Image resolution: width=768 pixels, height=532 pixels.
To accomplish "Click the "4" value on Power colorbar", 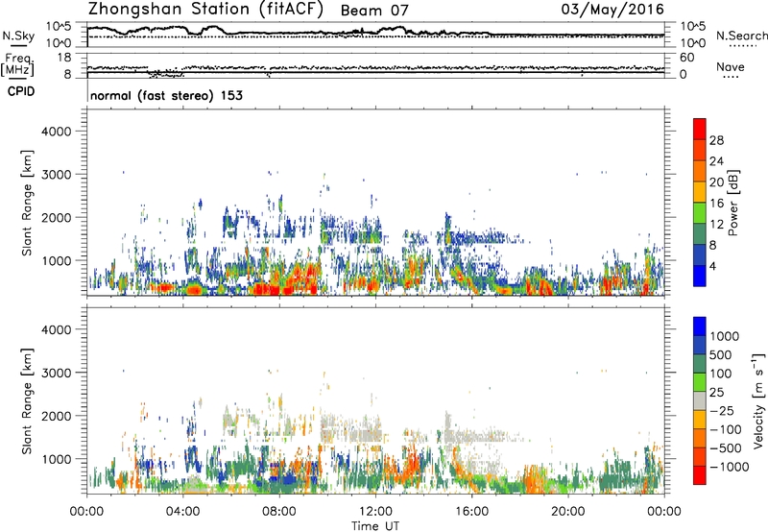I will click(712, 267).
